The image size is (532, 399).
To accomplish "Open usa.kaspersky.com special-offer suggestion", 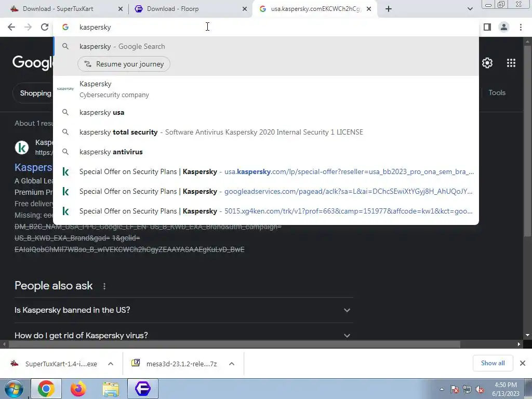I will tap(266, 171).
